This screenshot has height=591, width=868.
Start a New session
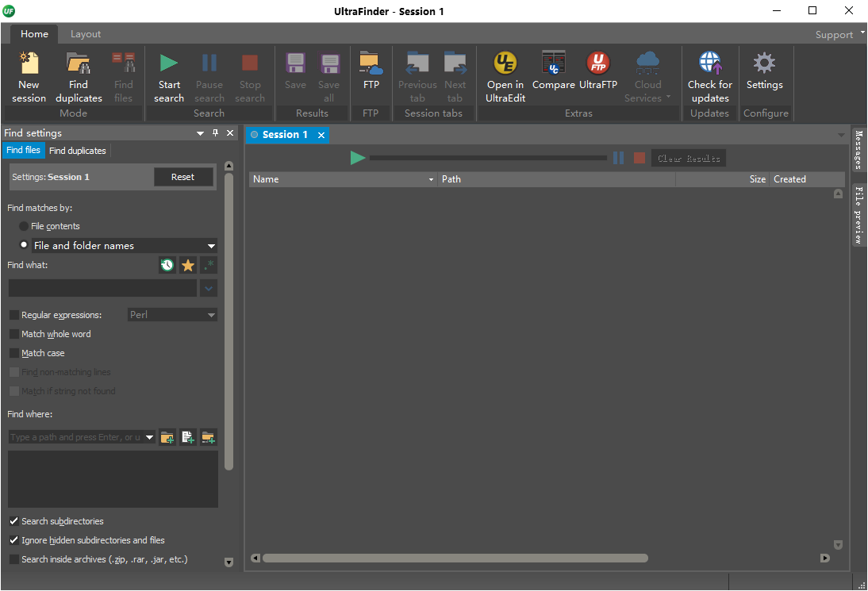29,77
